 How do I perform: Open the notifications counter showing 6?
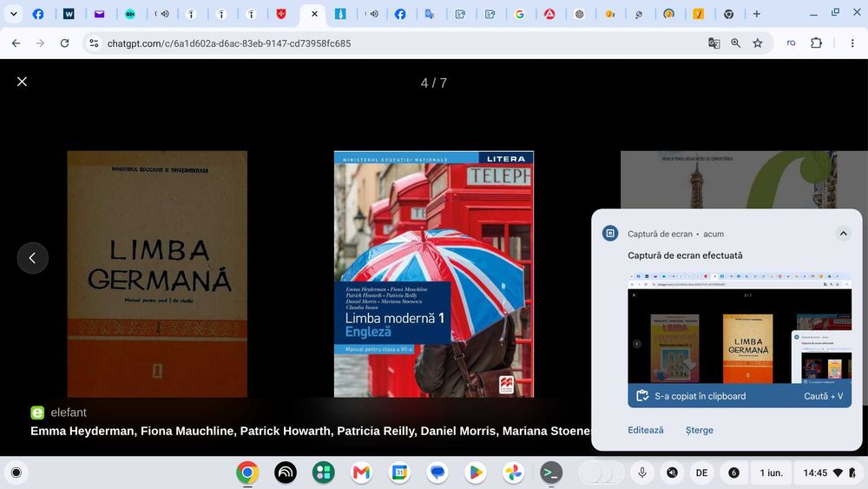733,472
